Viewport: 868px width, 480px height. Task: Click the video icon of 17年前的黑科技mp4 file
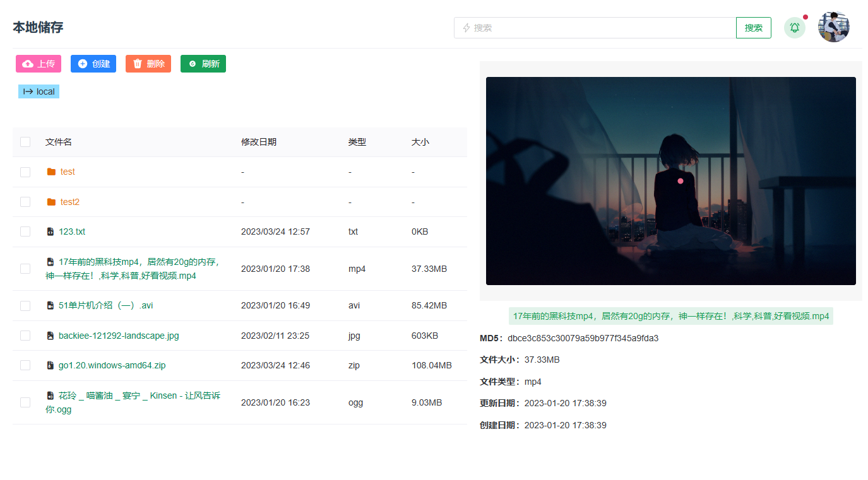point(51,262)
